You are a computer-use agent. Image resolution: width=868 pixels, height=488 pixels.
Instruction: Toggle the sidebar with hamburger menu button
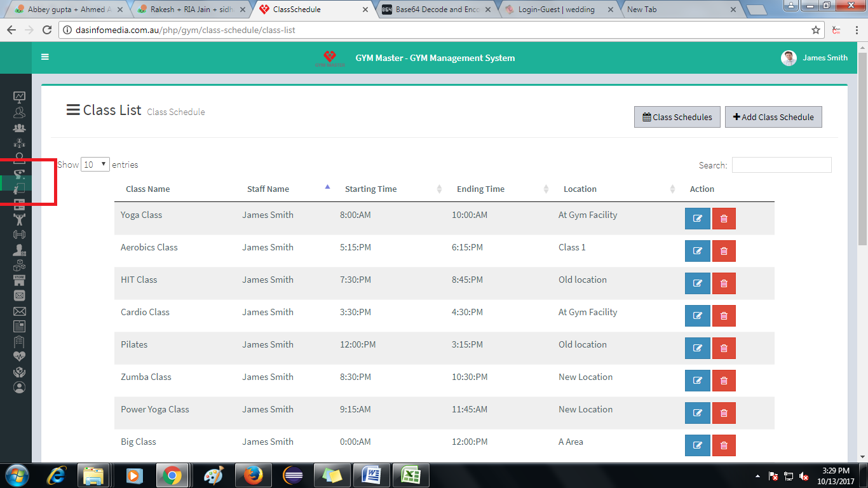[x=45, y=57]
